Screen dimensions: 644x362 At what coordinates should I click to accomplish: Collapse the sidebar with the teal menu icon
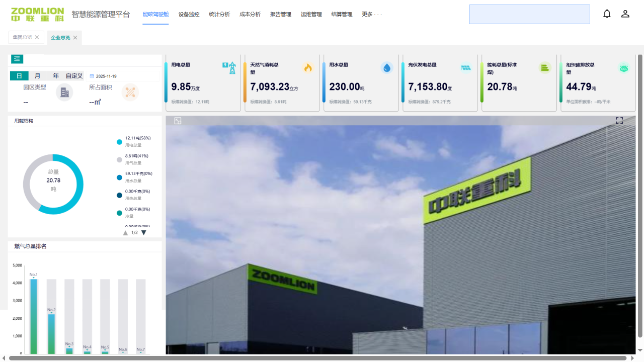(x=18, y=59)
